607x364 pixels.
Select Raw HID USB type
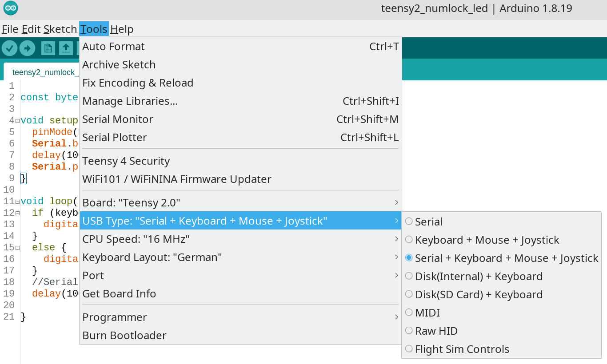coord(501,331)
